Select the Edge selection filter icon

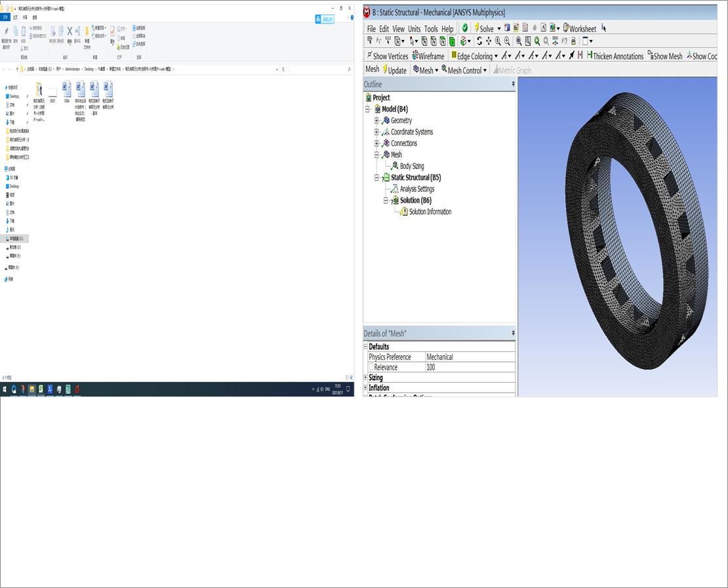click(433, 41)
